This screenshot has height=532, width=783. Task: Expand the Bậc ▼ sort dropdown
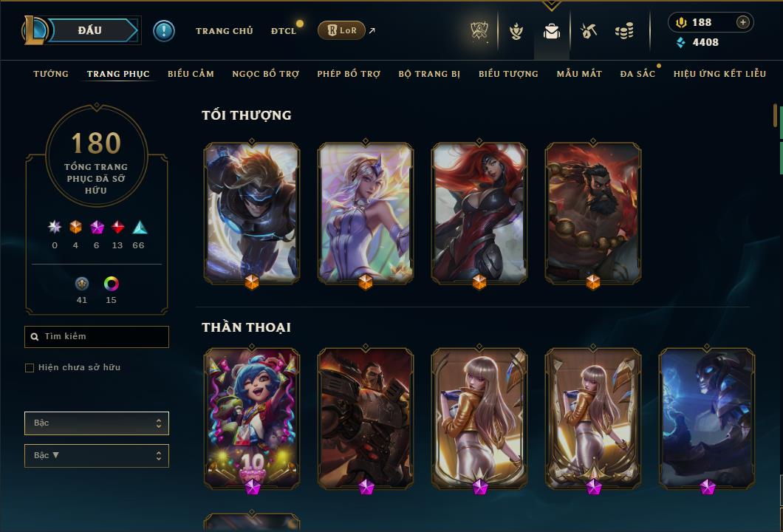[x=97, y=456]
